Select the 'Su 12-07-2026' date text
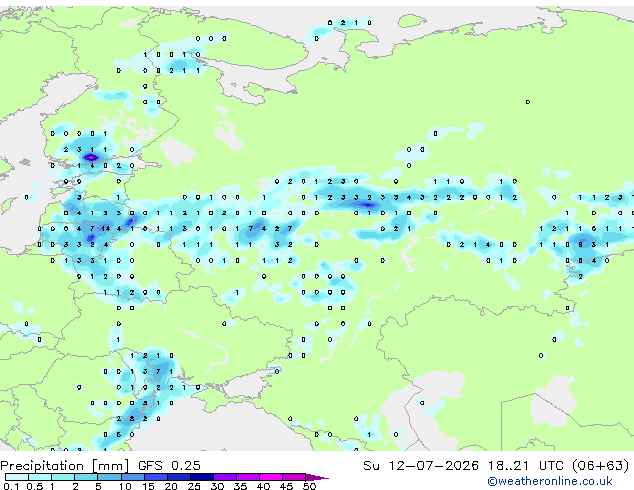 (x=421, y=466)
